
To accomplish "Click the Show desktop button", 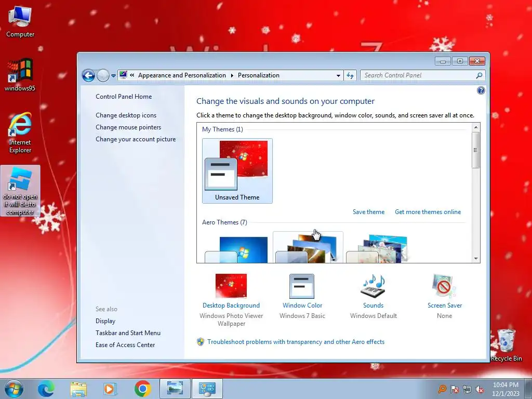I will [528, 389].
